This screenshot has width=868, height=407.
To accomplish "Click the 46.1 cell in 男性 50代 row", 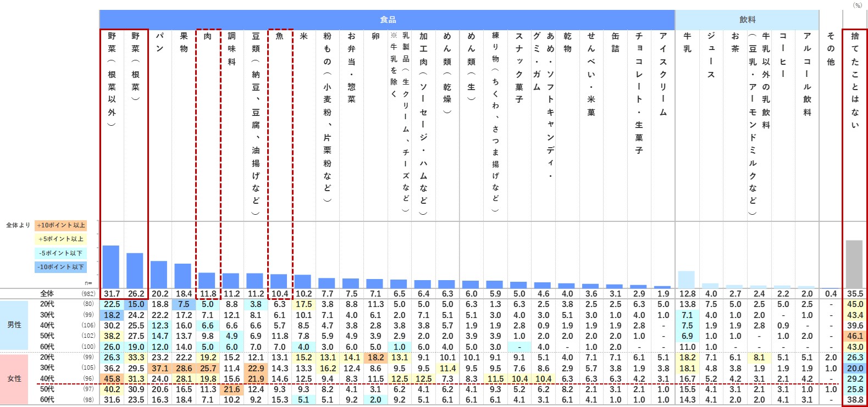I will click(855, 336).
